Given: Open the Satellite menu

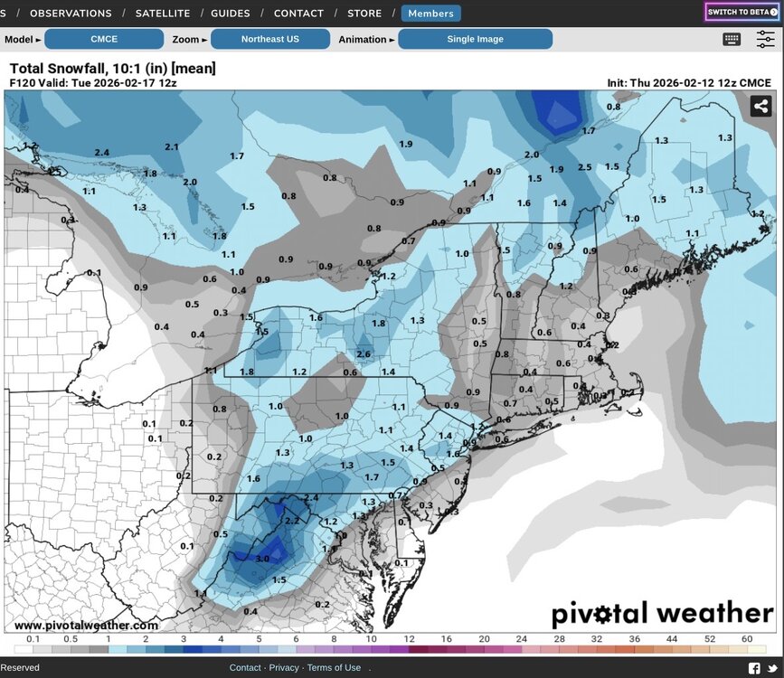Looking at the screenshot, I should 163,14.
